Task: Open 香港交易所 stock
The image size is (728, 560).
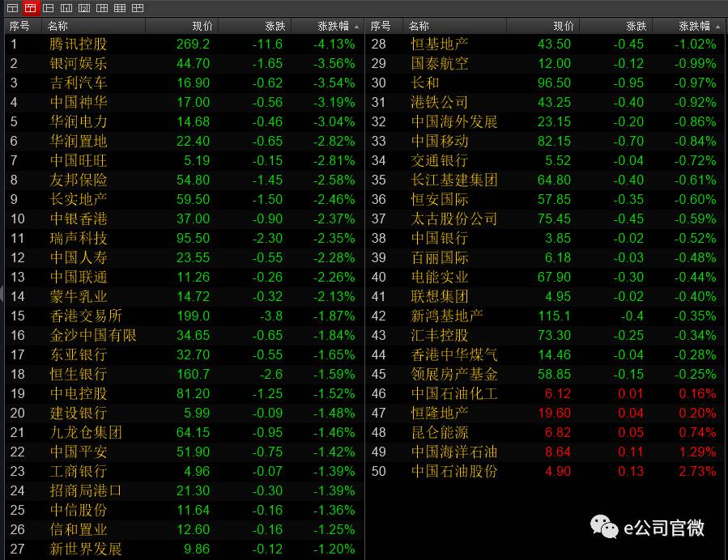Action: click(86, 316)
